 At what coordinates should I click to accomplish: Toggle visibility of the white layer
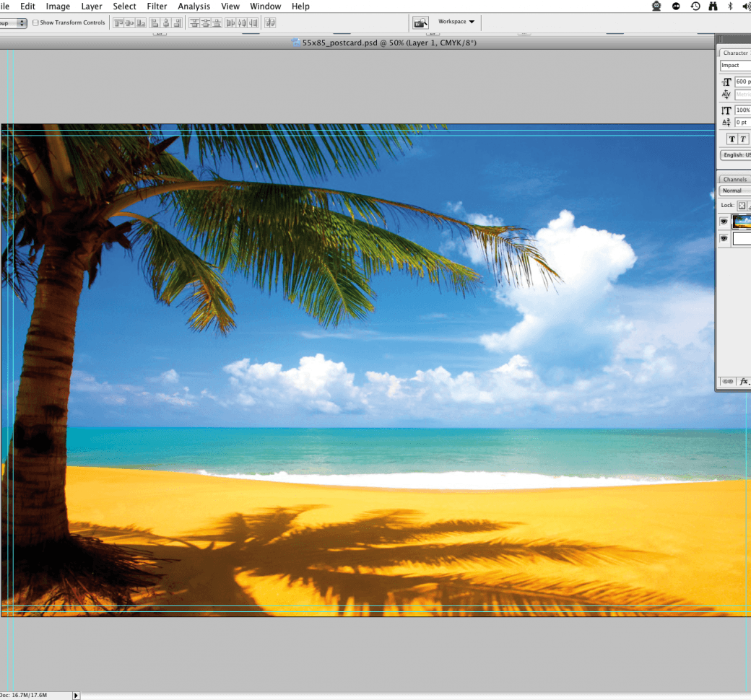[x=724, y=239]
